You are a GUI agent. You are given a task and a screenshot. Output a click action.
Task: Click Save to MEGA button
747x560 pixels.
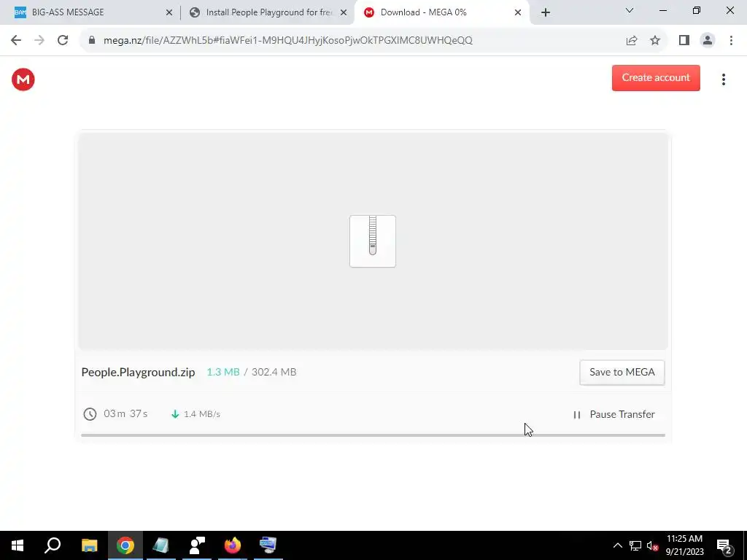pyautogui.click(x=622, y=373)
